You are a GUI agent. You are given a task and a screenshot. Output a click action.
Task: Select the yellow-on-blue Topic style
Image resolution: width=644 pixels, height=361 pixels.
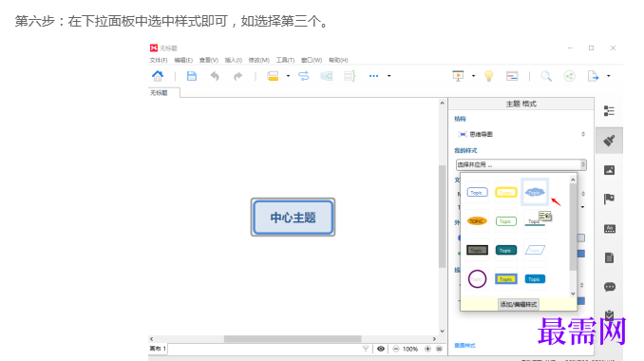505,279
